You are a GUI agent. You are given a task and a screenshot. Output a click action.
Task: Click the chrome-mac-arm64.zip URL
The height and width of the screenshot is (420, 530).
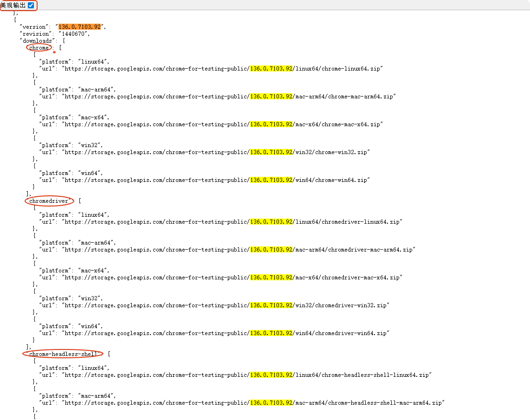pyautogui.click(x=229, y=97)
